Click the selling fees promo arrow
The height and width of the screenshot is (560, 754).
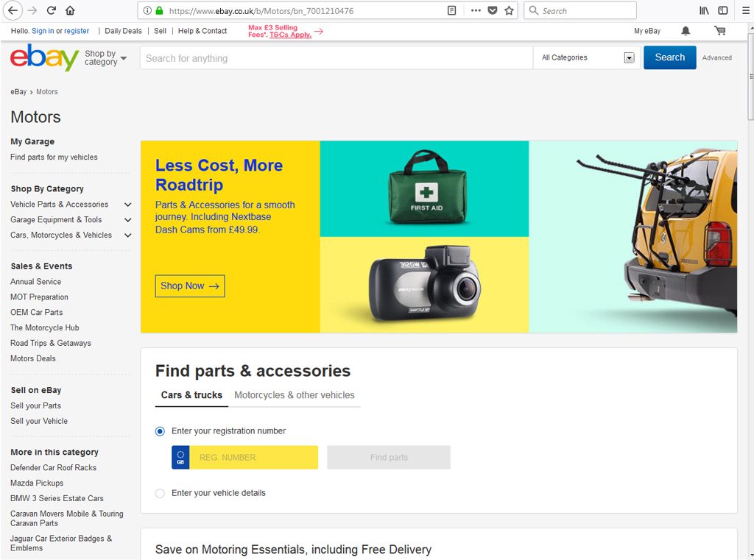point(319,31)
